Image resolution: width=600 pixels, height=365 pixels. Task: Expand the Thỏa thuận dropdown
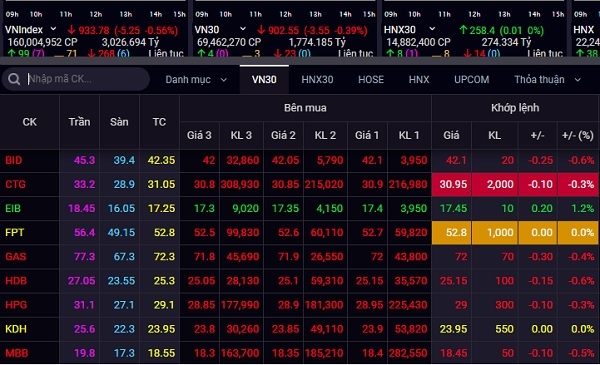548,80
